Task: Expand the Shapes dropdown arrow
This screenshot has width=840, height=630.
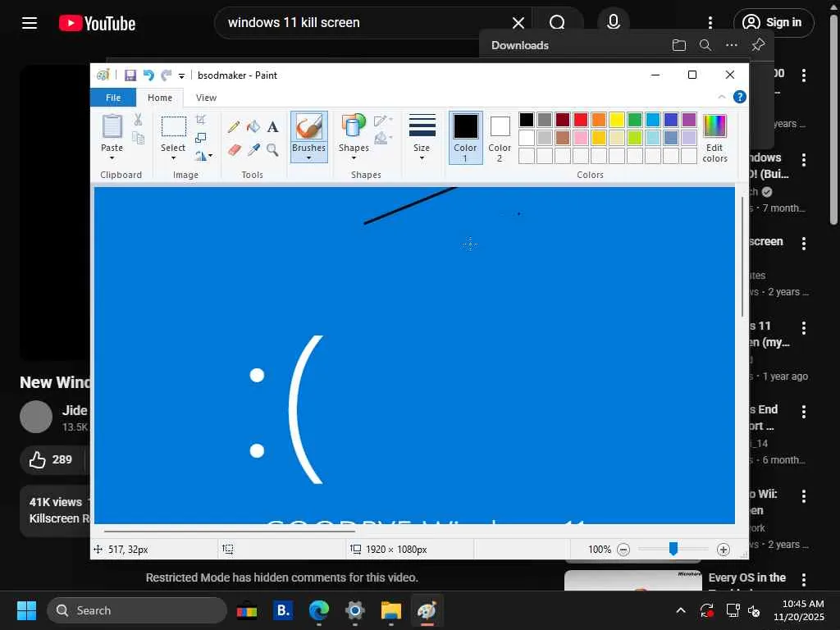Action: [x=354, y=157]
